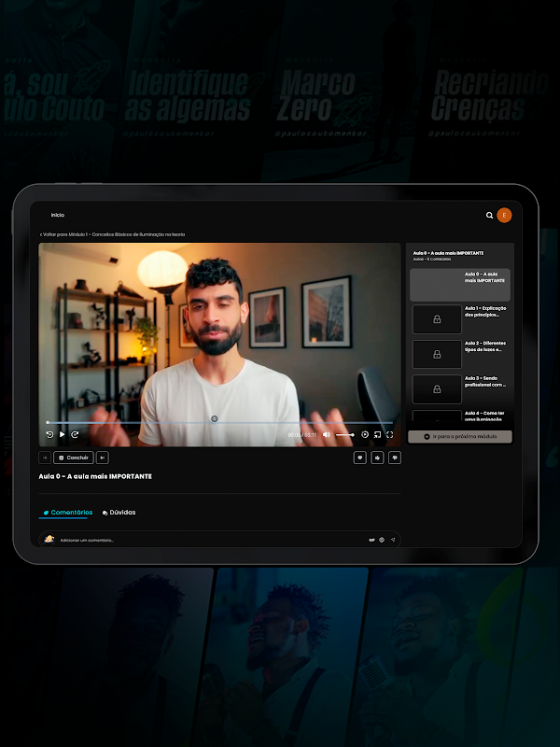Open the Recriando Crenças background card
Screen dimensions: 560x747
point(491,95)
